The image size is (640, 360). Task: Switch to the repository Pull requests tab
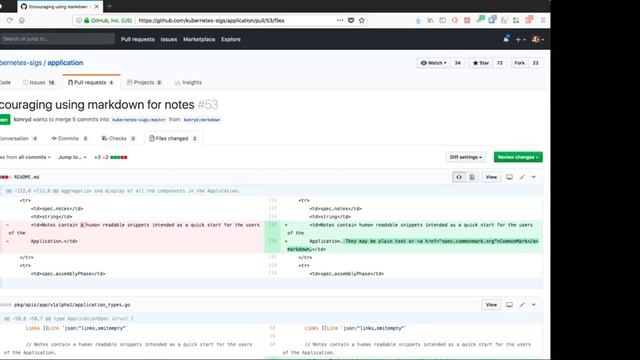coord(91,82)
